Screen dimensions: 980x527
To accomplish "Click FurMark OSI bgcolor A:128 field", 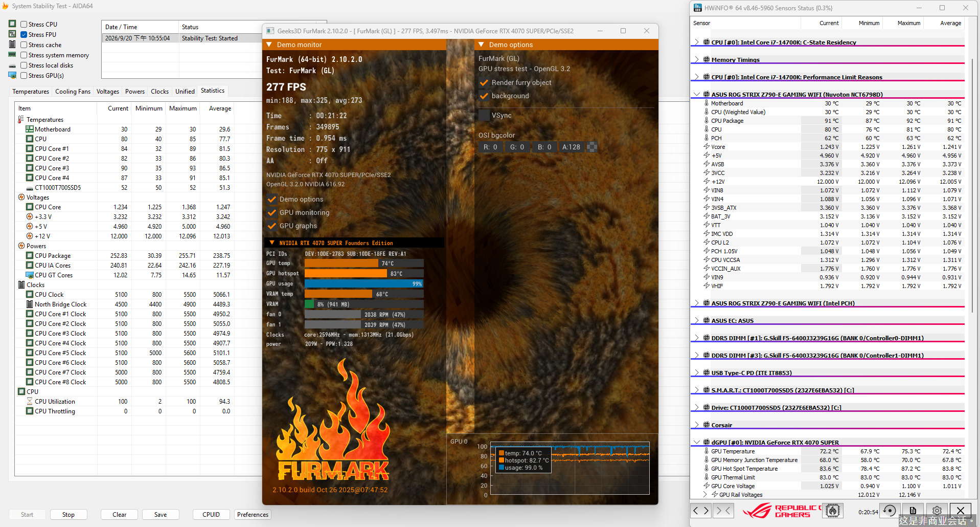I will click(572, 147).
